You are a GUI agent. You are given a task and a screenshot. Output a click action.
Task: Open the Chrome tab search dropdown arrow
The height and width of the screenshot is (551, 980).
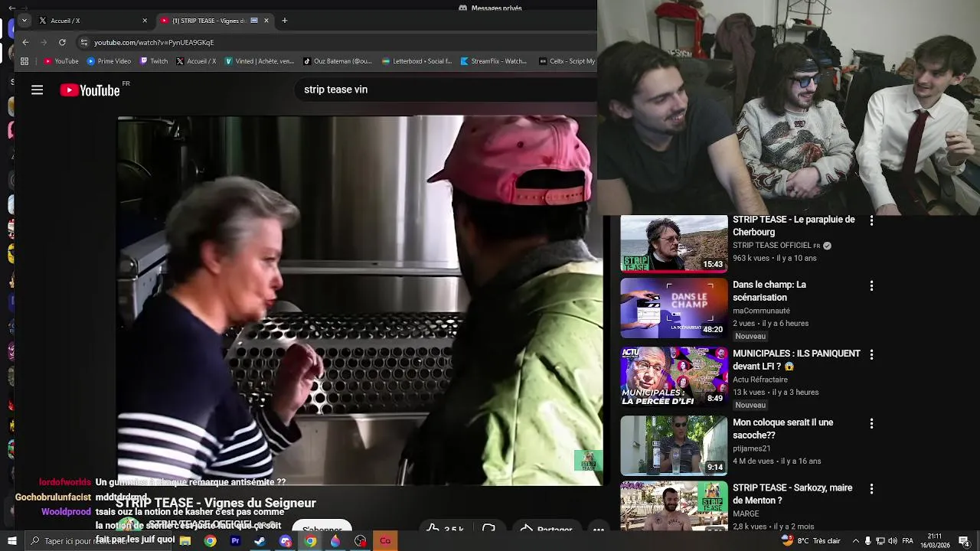tap(24, 21)
